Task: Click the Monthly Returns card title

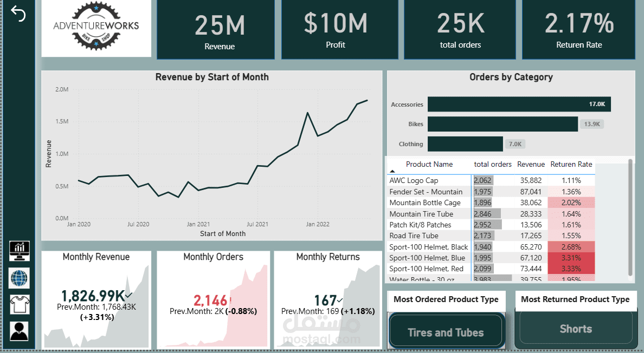Action: point(328,257)
